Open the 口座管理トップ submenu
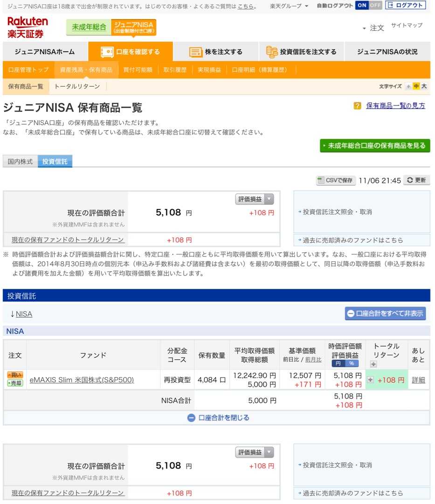This screenshot has width=435, height=504. (28, 70)
